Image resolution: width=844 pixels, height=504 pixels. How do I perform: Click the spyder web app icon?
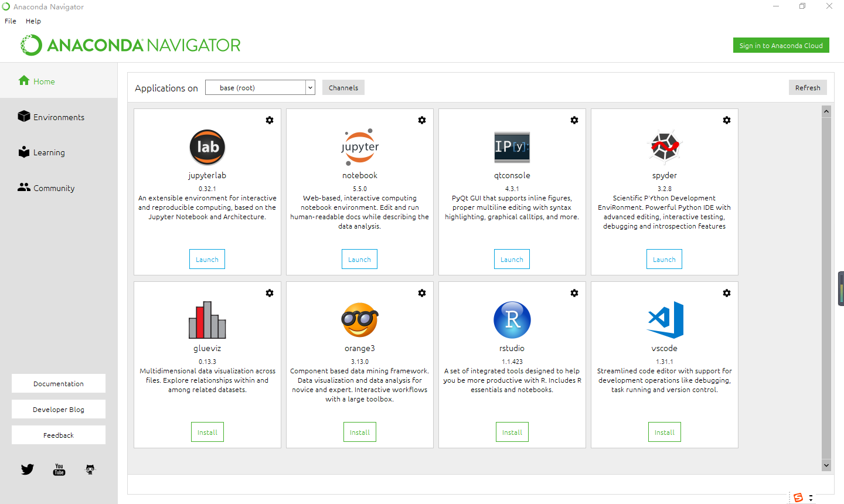(665, 147)
